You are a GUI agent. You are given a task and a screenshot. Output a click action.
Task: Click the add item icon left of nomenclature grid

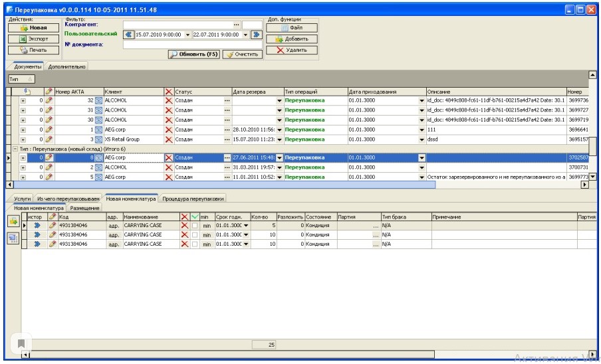(13, 222)
